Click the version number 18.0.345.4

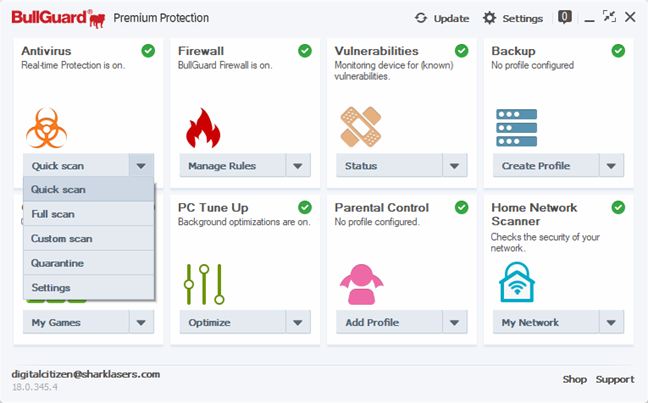pos(35,387)
